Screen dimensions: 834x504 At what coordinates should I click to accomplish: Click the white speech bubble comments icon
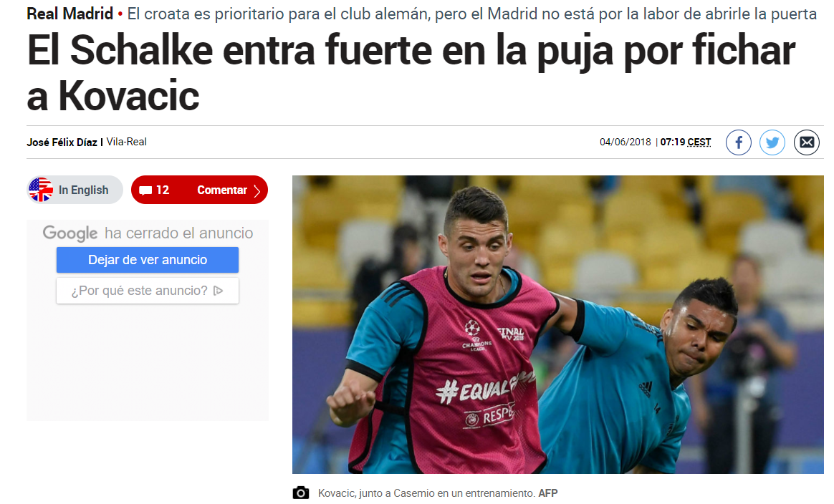(x=145, y=190)
